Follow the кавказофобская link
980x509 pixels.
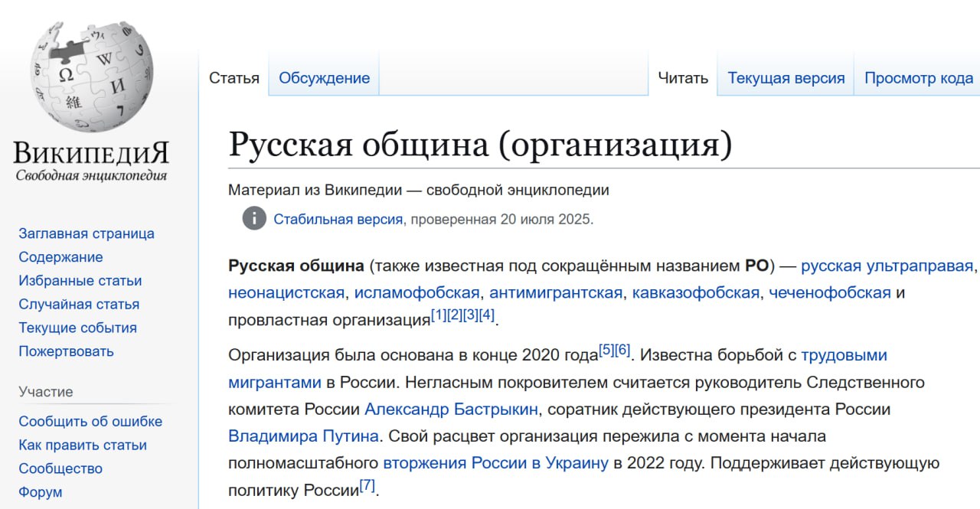click(x=696, y=293)
